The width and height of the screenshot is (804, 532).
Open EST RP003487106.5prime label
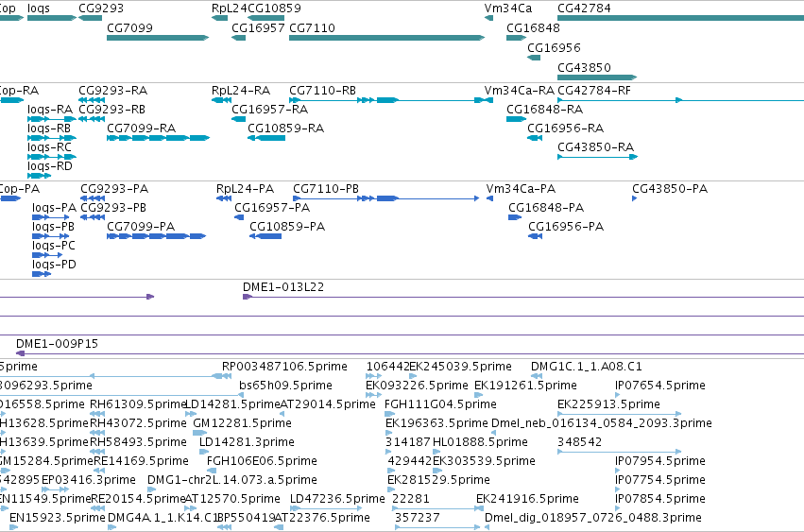click(284, 367)
